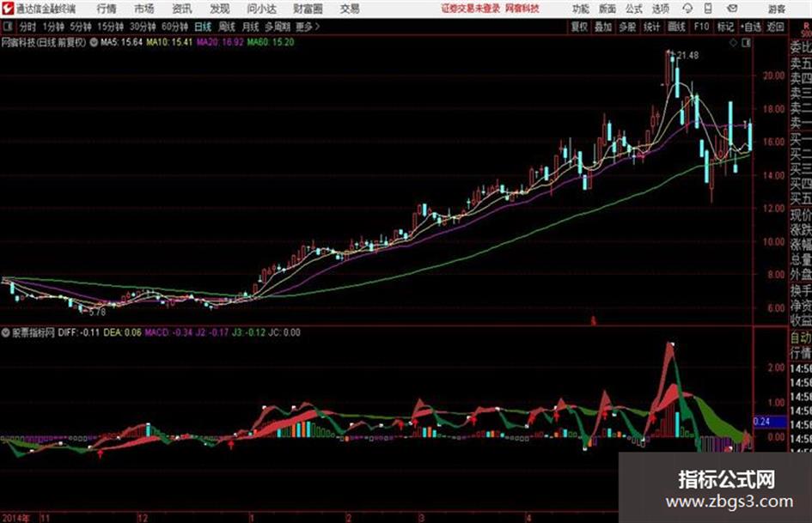Open the 资讯 menu
Image resolution: width=812 pixels, height=523 pixels.
click(182, 9)
